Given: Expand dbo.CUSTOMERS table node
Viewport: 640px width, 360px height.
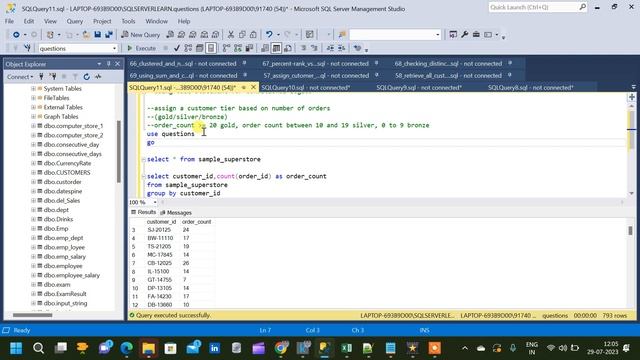Looking at the screenshot, I should [x=33, y=173].
